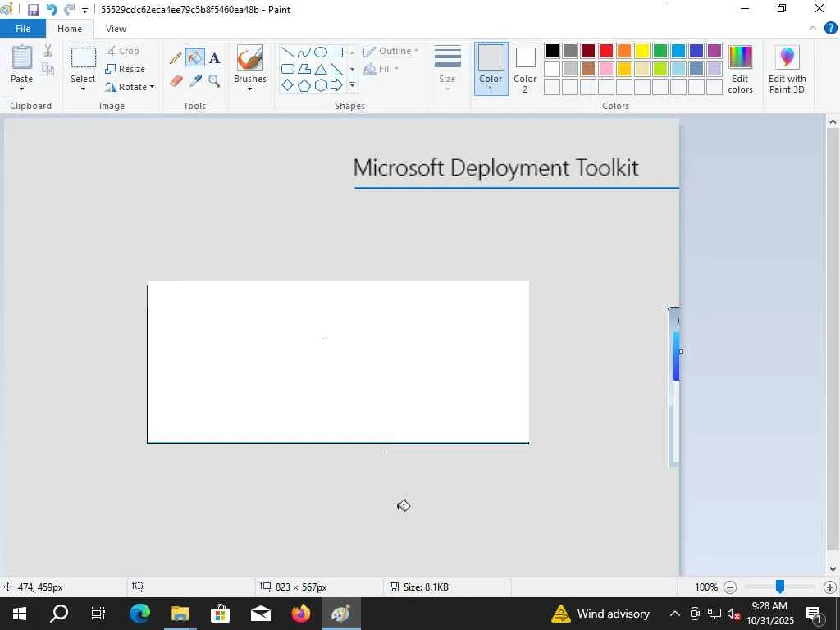Click the Copy icon in Clipboard
The width and height of the screenshot is (840, 630).
pos(48,69)
